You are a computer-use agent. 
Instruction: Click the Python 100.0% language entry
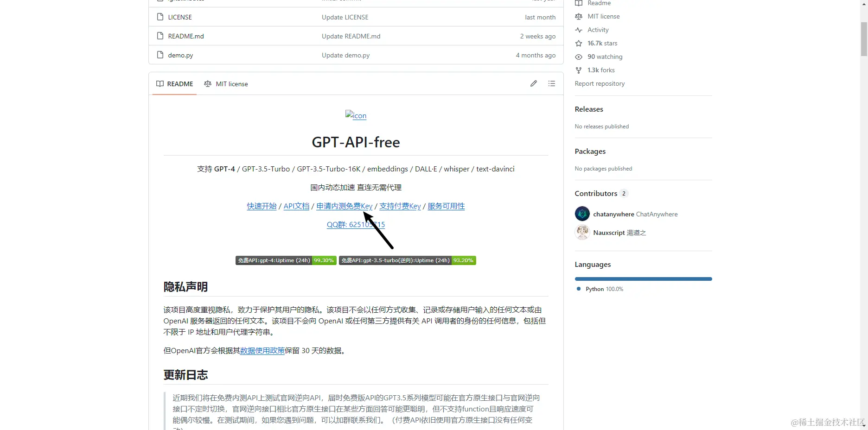pyautogui.click(x=604, y=289)
